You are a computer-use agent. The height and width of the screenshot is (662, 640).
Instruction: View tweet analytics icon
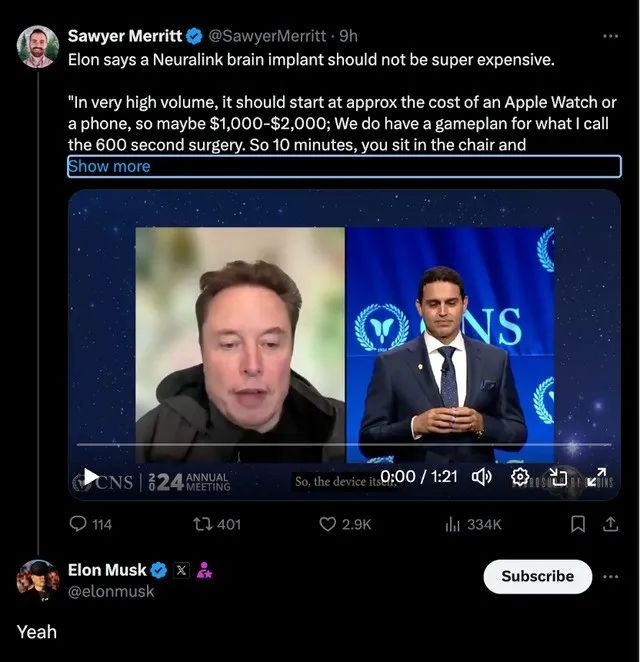452,524
